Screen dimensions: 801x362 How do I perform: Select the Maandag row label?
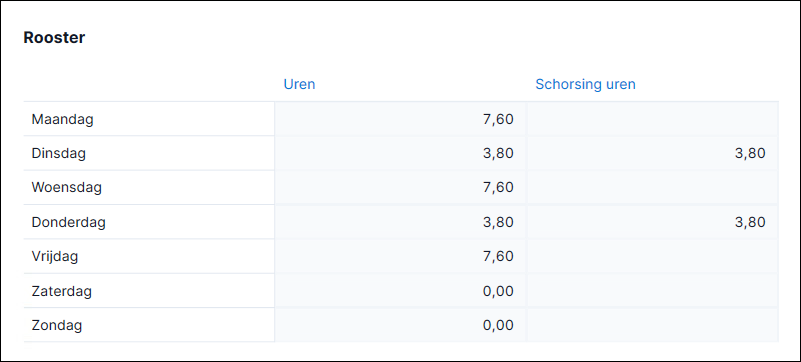pos(62,119)
